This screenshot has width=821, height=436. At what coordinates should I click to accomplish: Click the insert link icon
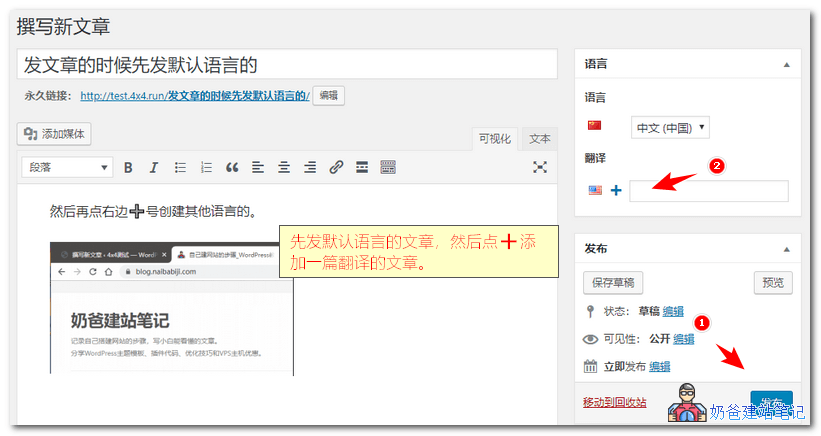(336, 167)
